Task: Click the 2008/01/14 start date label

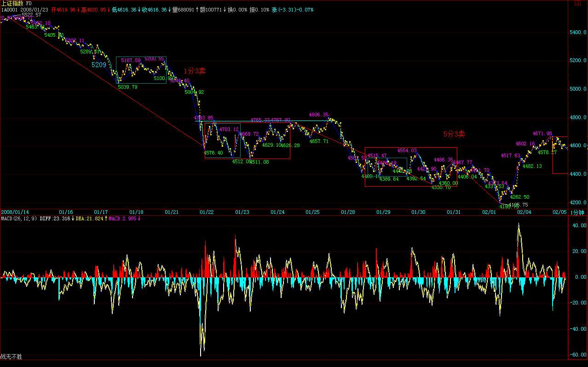Action: (15, 212)
